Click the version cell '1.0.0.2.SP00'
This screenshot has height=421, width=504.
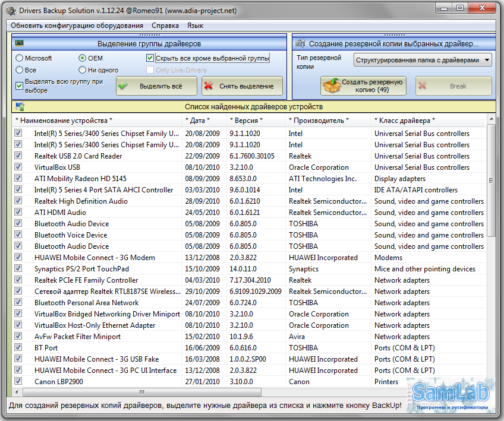[x=248, y=359]
